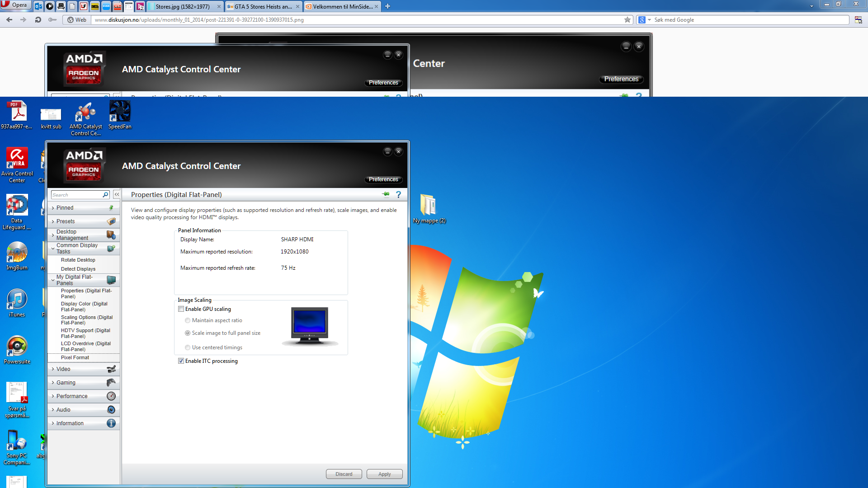Expand the Video section

pyautogui.click(x=84, y=369)
